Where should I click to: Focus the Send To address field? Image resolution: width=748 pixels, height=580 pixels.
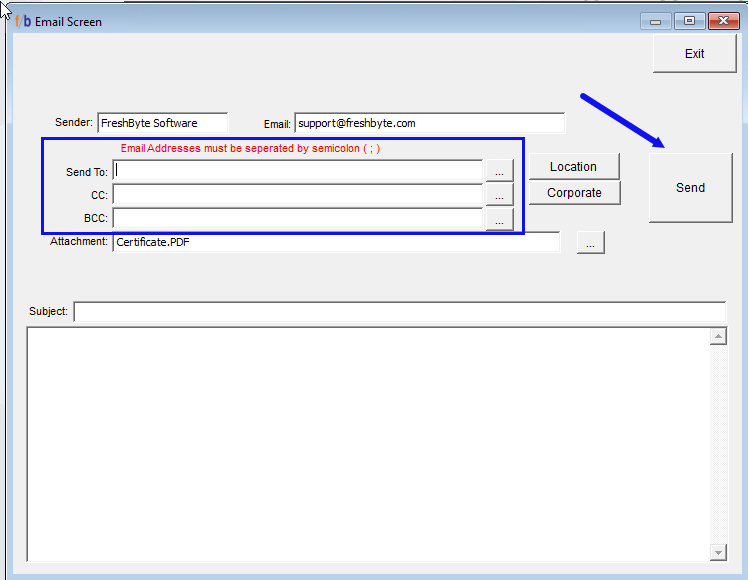298,171
